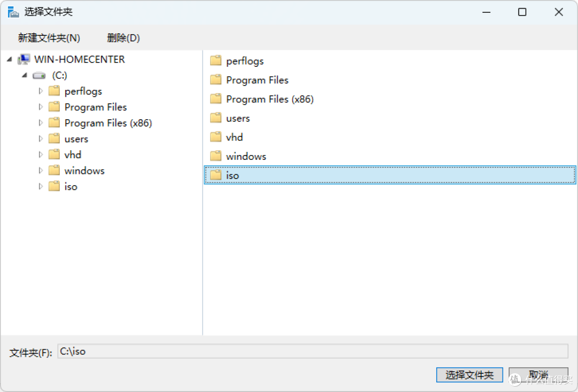Select windows name in tree
578x392 pixels.
(x=85, y=171)
